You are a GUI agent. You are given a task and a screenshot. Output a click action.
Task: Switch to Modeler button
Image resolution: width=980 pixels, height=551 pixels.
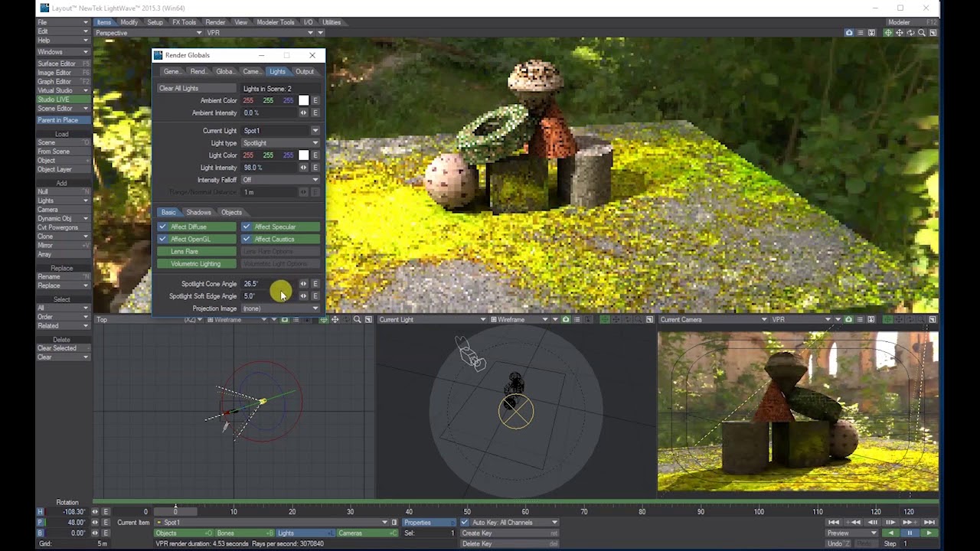pyautogui.click(x=911, y=22)
